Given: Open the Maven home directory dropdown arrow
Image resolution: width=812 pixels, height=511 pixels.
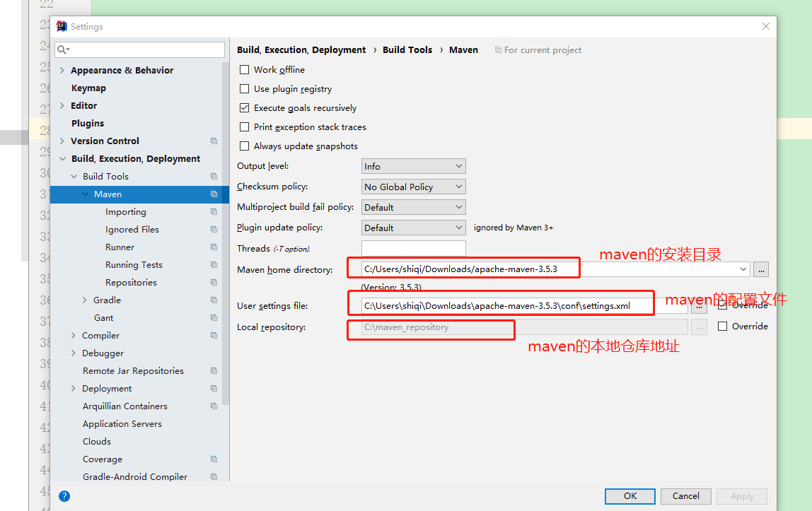Looking at the screenshot, I should (743, 269).
